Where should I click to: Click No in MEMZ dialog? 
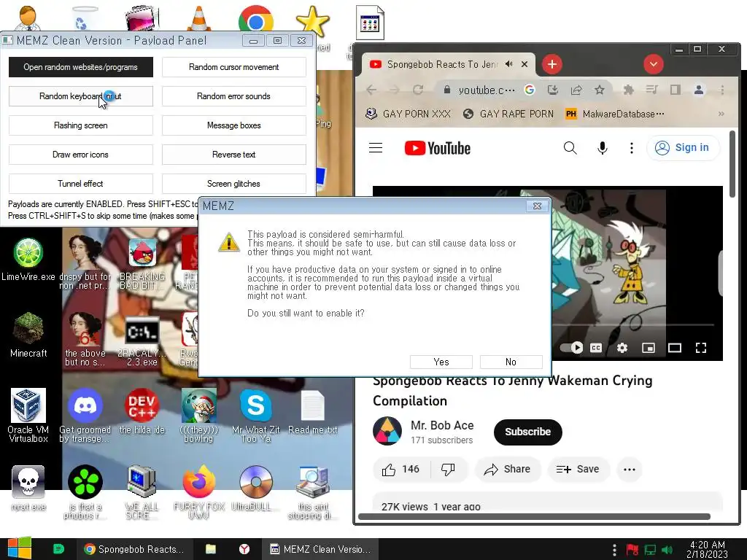click(511, 362)
